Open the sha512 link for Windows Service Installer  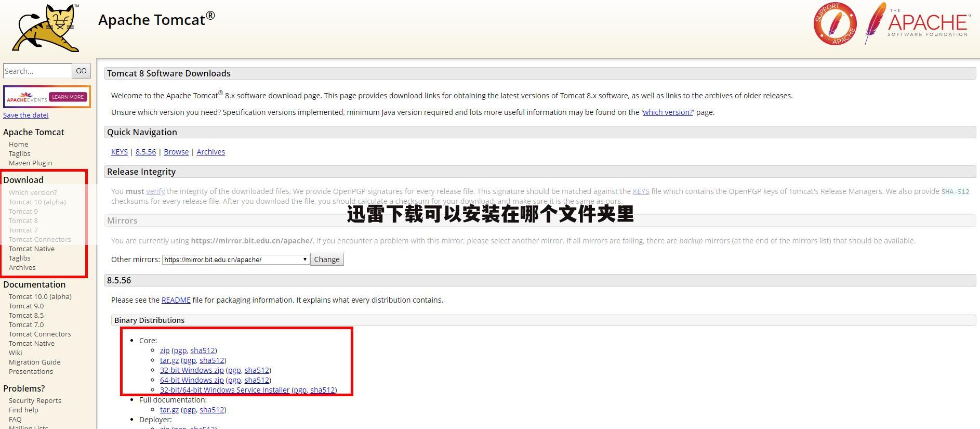[x=323, y=390]
